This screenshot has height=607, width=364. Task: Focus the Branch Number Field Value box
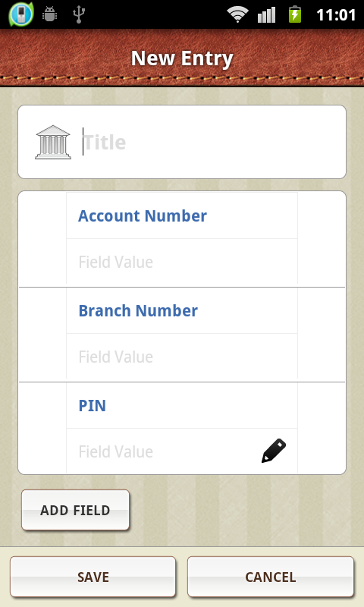[182, 357]
